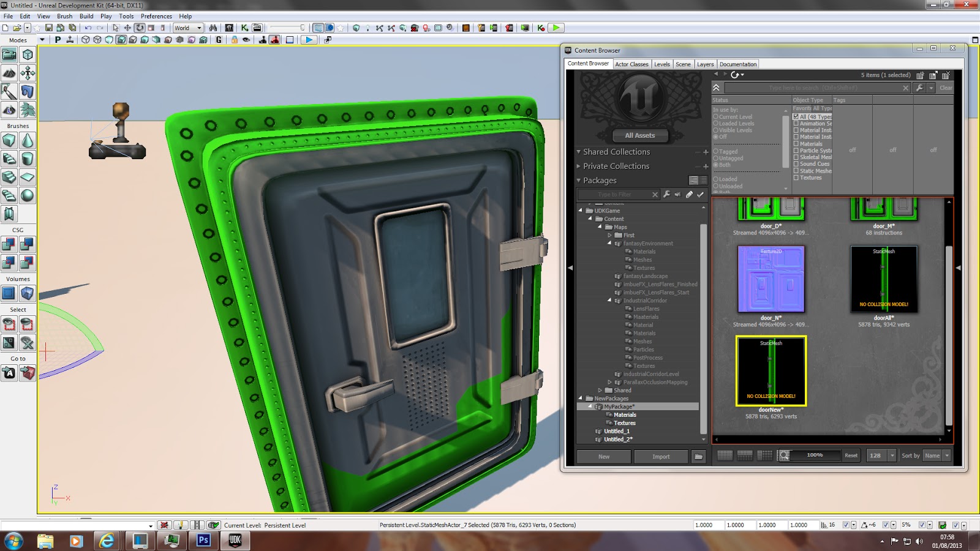Collapse Packages section
The height and width of the screenshot is (551, 980).
coord(578,181)
